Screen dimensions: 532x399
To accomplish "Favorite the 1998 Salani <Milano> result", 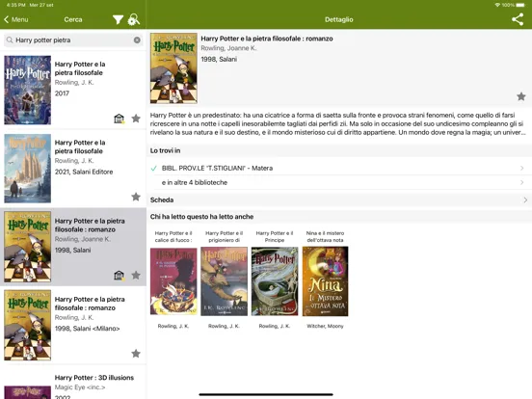I will click(136, 354).
